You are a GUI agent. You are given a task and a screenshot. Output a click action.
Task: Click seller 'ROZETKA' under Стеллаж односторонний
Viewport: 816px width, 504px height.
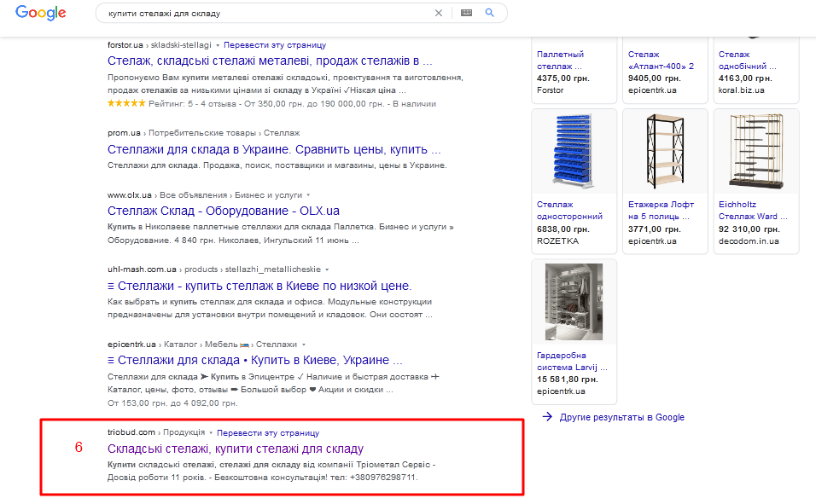[x=558, y=240]
